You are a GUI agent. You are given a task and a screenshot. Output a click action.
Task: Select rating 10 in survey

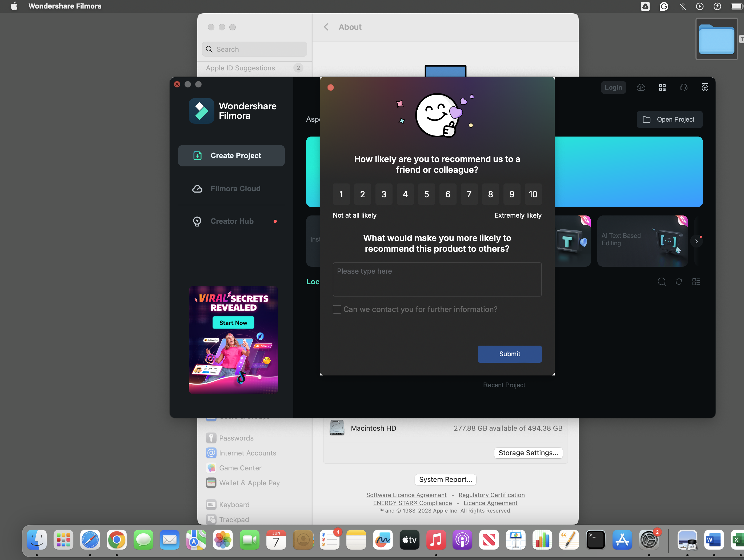(533, 194)
